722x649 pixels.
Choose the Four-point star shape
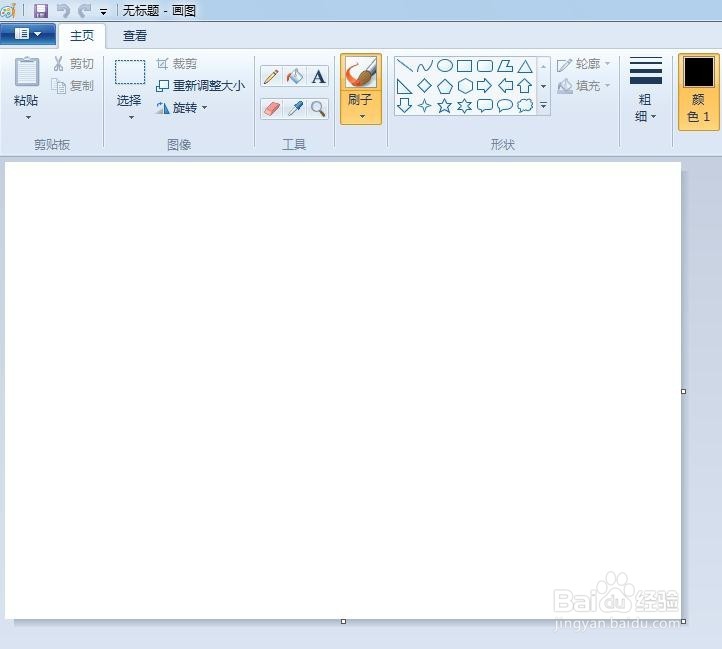coord(425,105)
